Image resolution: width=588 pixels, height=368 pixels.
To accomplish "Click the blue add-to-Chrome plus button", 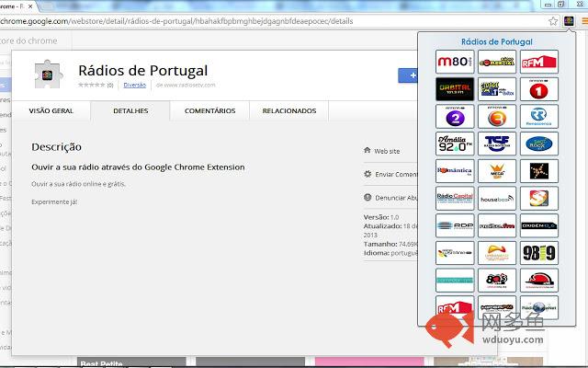I will pyautogui.click(x=408, y=75).
